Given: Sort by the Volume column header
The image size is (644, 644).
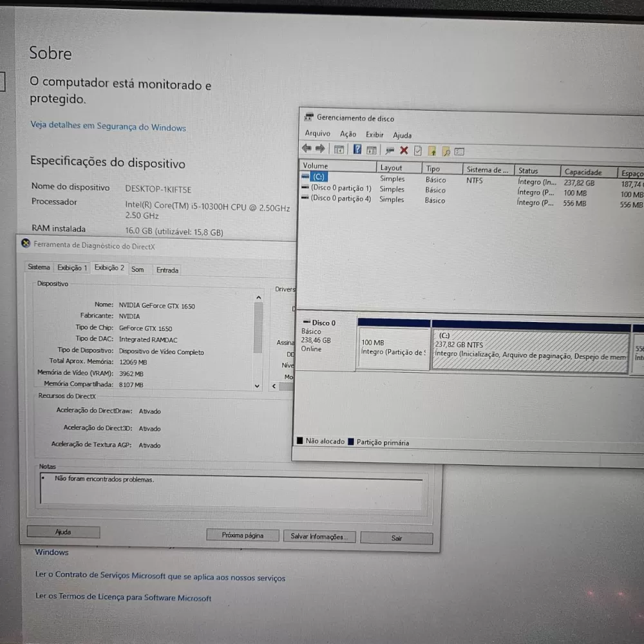Looking at the screenshot, I should point(338,166).
